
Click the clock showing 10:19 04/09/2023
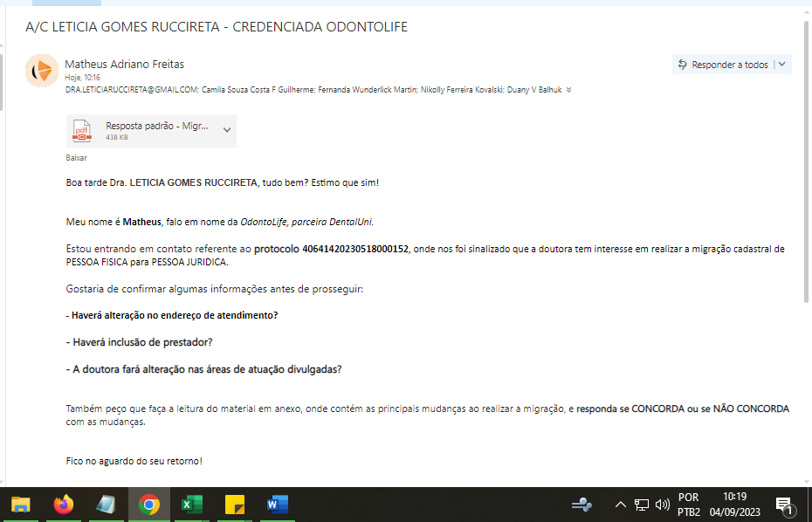click(x=735, y=505)
